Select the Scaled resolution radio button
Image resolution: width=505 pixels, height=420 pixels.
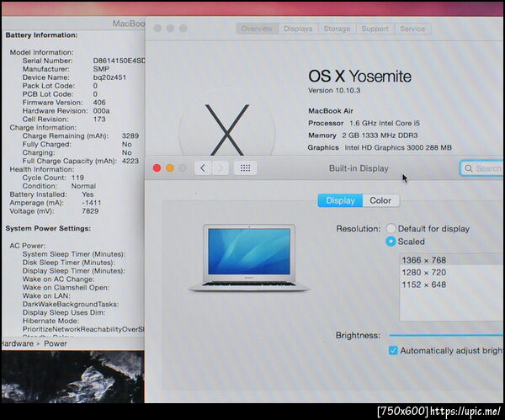click(x=391, y=242)
